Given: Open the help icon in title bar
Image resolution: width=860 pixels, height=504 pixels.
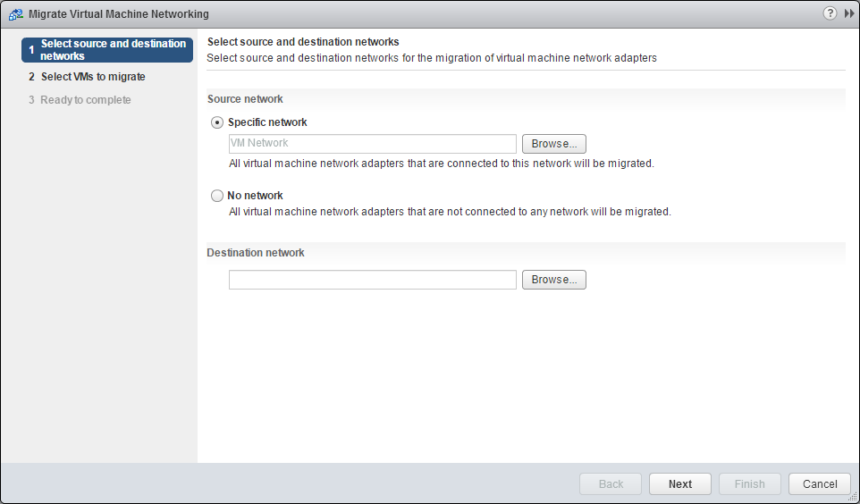Looking at the screenshot, I should [x=830, y=13].
